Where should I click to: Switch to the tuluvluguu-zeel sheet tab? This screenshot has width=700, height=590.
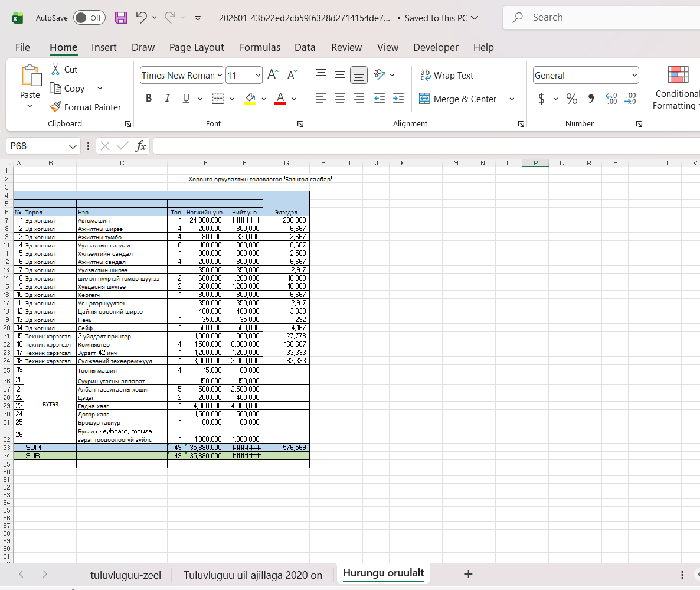pos(126,575)
